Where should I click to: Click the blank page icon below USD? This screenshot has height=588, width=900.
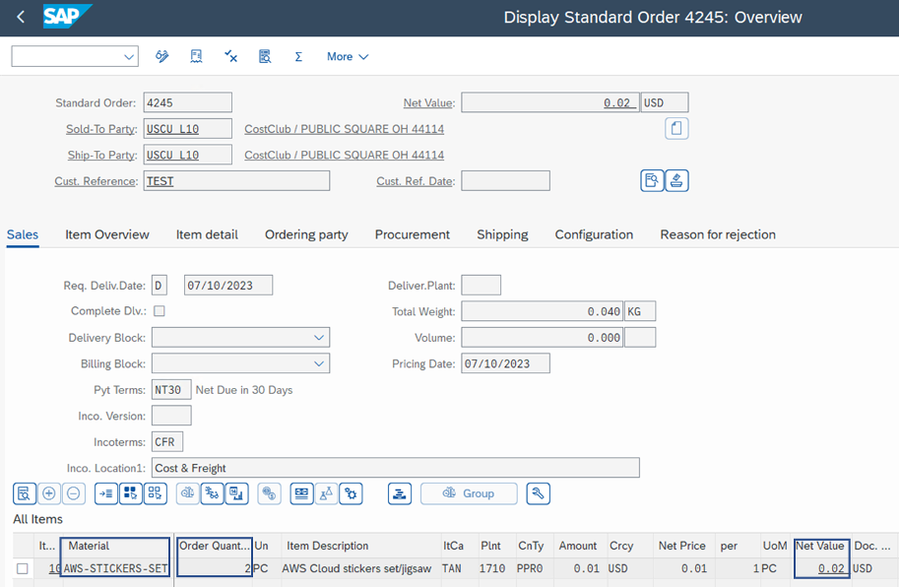tap(676, 129)
